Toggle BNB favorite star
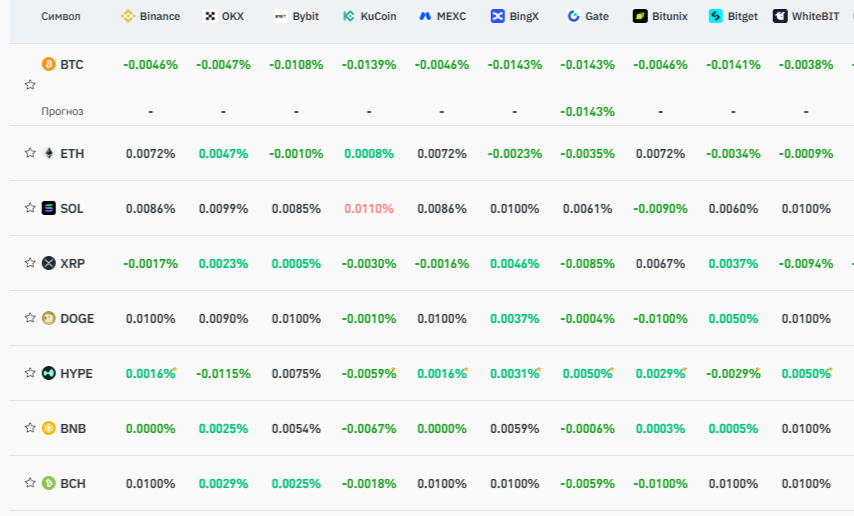Viewport: 854px width, 516px height. point(30,428)
